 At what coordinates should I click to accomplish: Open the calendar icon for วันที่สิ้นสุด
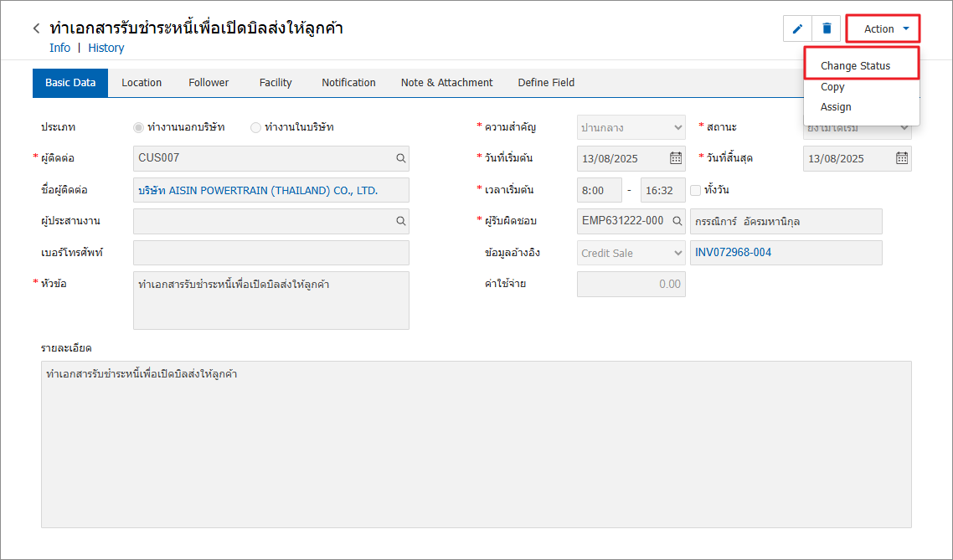(901, 158)
